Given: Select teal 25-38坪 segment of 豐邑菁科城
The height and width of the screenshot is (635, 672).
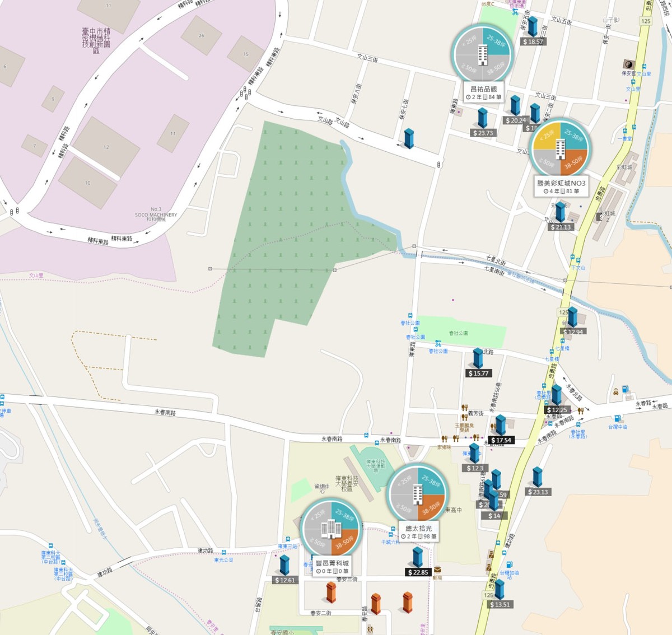Looking at the screenshot, I should pos(344,514).
